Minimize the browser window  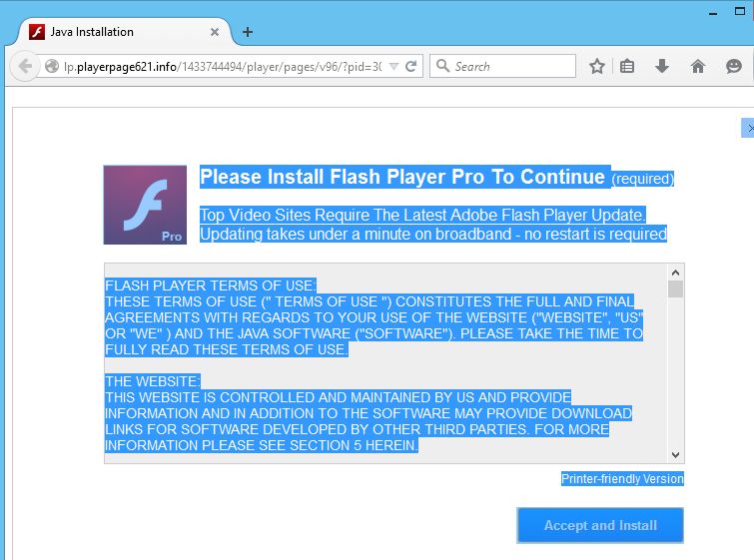(x=713, y=13)
